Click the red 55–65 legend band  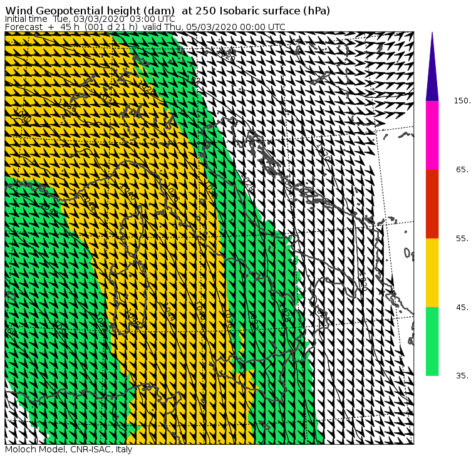point(432,204)
